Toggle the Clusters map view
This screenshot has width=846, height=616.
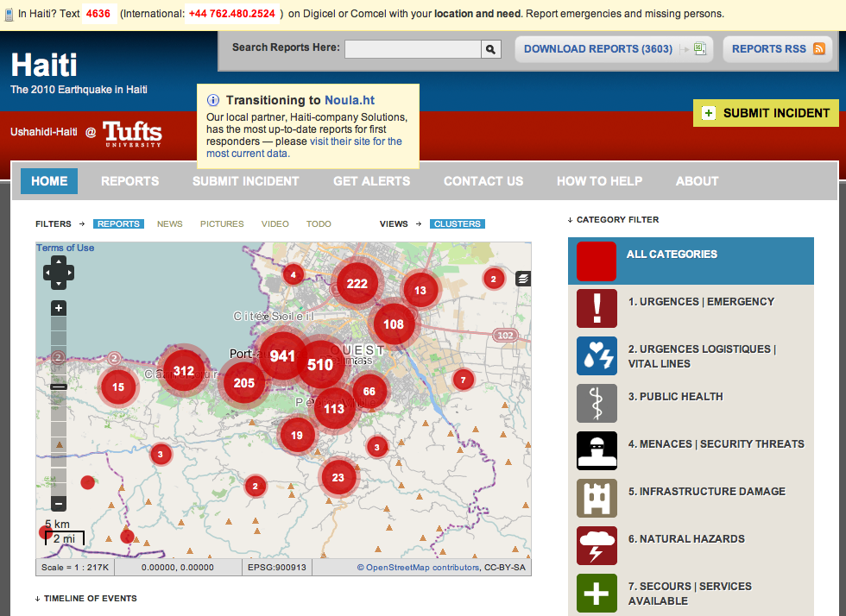pyautogui.click(x=457, y=224)
